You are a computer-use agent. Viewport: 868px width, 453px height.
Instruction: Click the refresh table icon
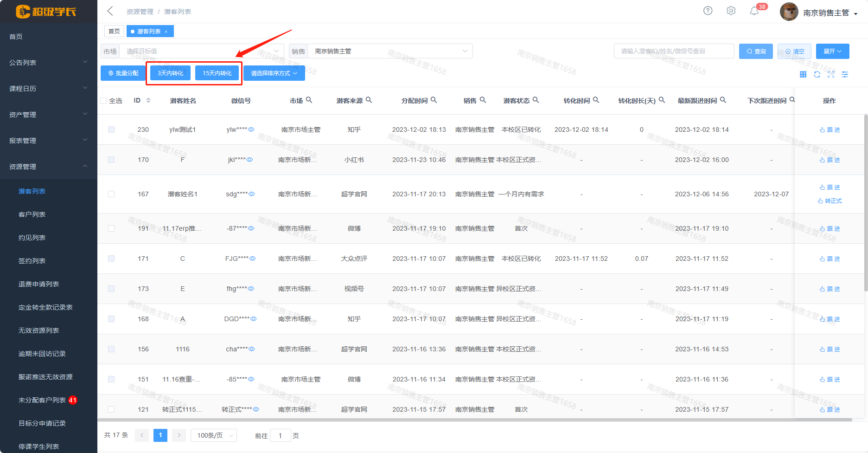817,74
